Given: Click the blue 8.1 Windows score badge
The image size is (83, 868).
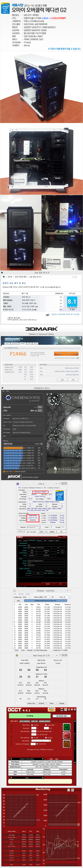Looking at the screenshot, I should 72,301.
